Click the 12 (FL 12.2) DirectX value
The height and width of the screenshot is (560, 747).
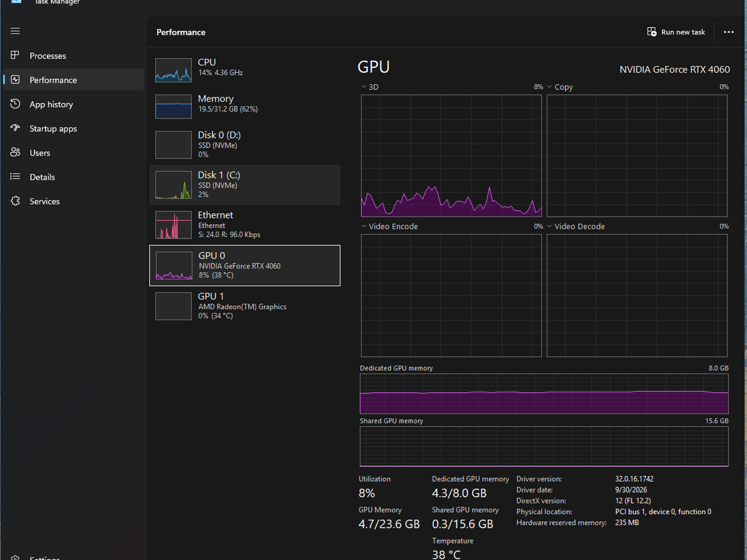(633, 501)
